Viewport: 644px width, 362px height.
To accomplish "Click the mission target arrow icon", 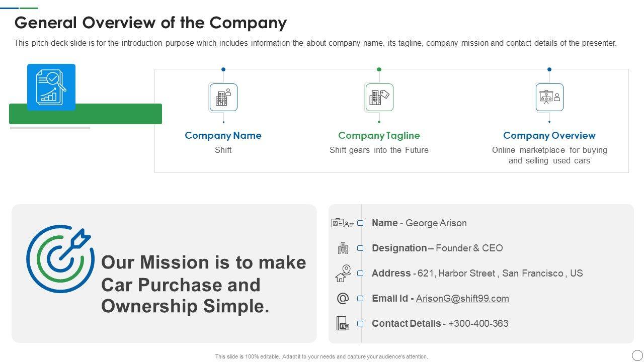I will pyautogui.click(x=60, y=258).
